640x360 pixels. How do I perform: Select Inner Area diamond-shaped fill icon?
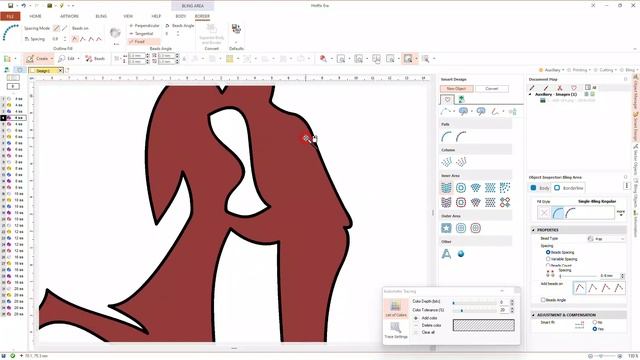(x=476, y=188)
